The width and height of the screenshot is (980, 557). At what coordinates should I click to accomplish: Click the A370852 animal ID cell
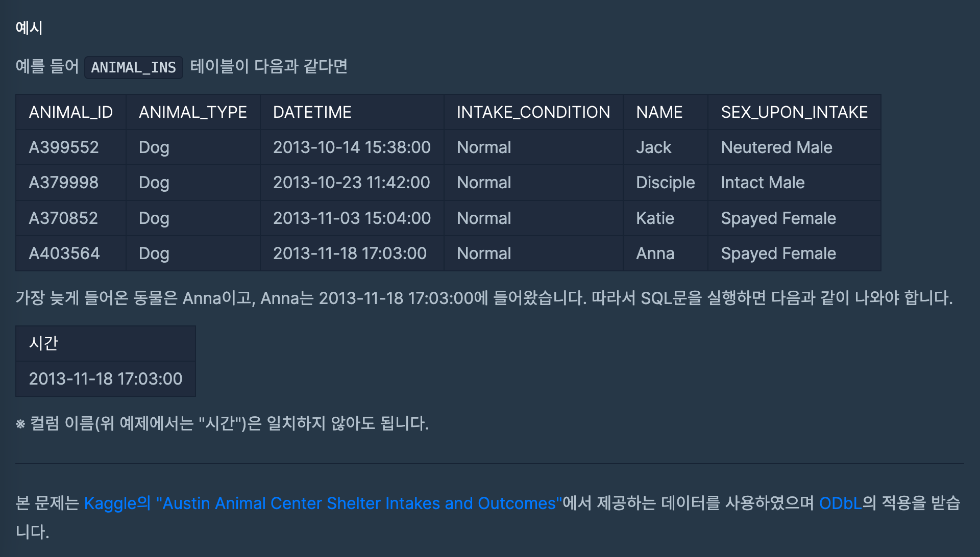(x=63, y=218)
